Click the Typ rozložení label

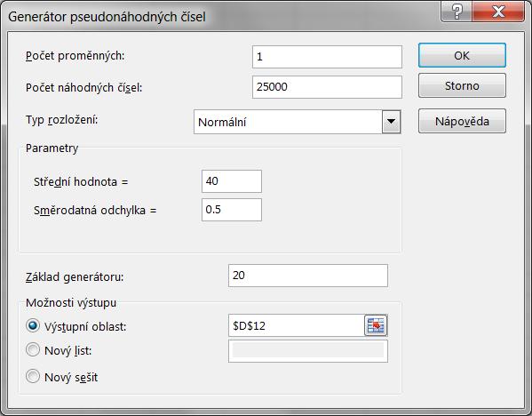pyautogui.click(x=62, y=120)
